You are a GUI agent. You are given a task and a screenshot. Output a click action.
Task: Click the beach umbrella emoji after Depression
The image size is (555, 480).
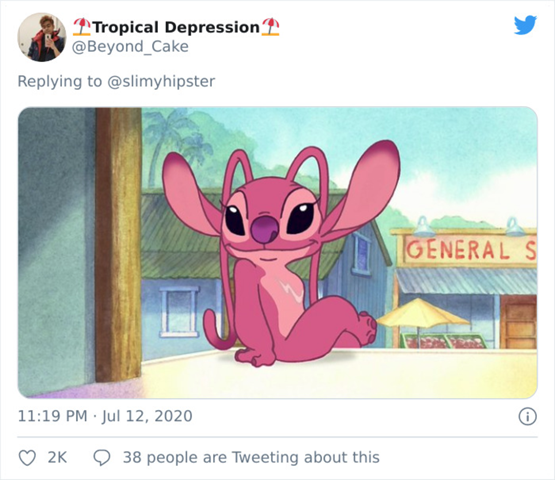(270, 27)
